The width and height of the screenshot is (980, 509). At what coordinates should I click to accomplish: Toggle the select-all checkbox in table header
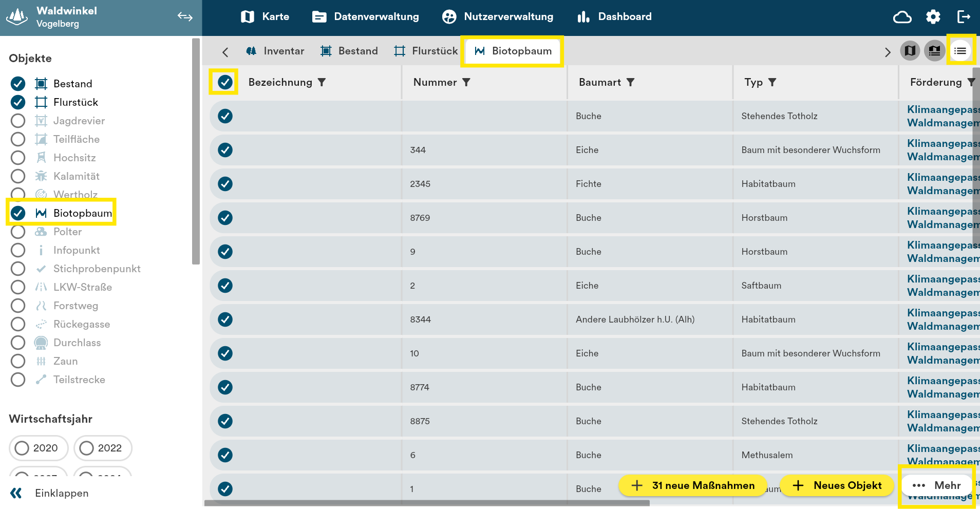tap(225, 82)
